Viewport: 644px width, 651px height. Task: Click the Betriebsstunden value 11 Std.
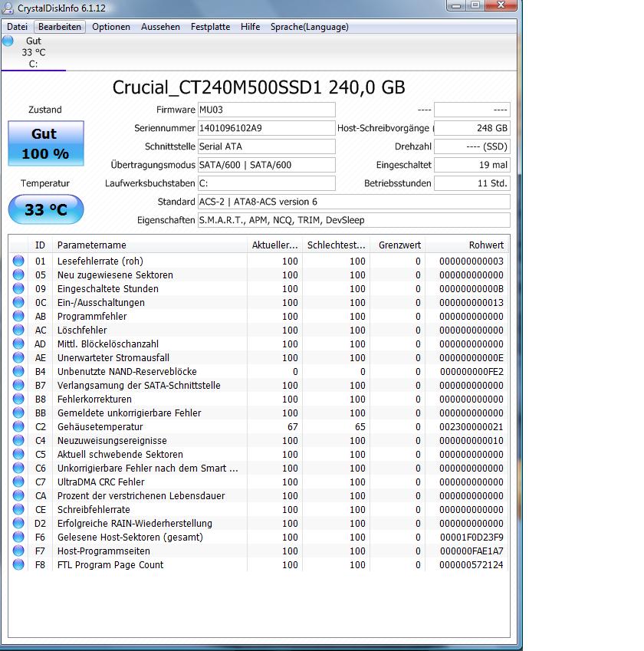[472, 183]
